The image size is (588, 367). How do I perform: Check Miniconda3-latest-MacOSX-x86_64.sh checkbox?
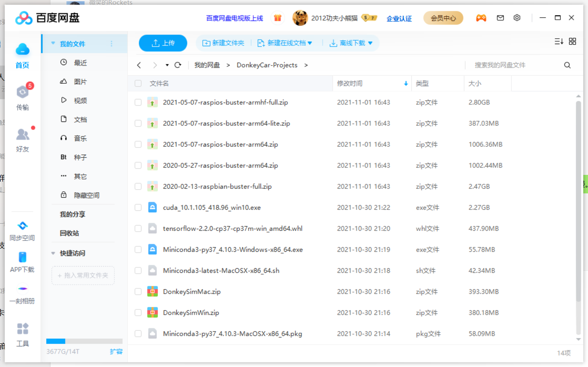138,270
